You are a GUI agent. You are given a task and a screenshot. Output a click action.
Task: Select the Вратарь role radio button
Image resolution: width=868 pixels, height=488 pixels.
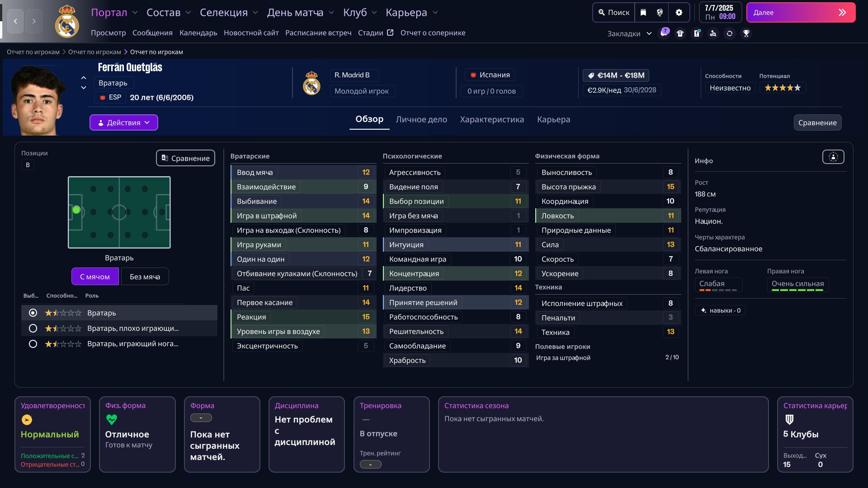point(33,313)
